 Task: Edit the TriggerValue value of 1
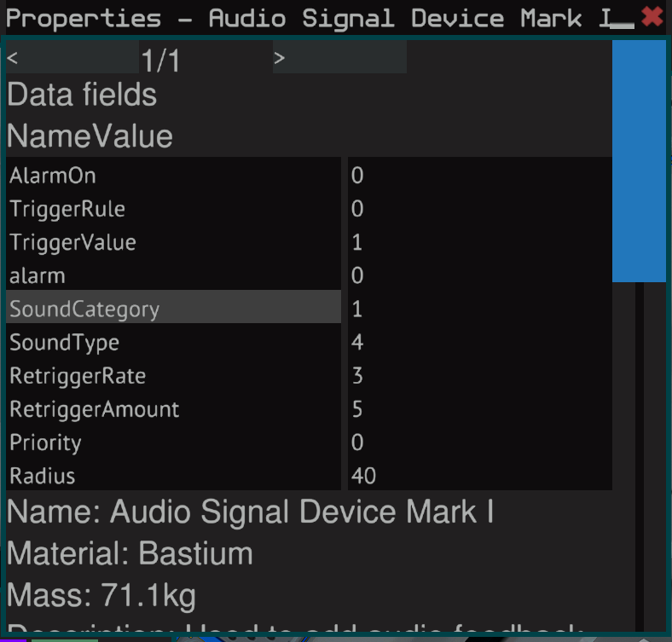479,242
